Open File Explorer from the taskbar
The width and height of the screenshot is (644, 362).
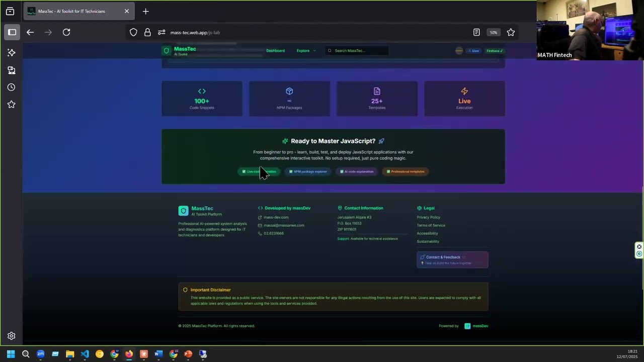tap(70, 354)
